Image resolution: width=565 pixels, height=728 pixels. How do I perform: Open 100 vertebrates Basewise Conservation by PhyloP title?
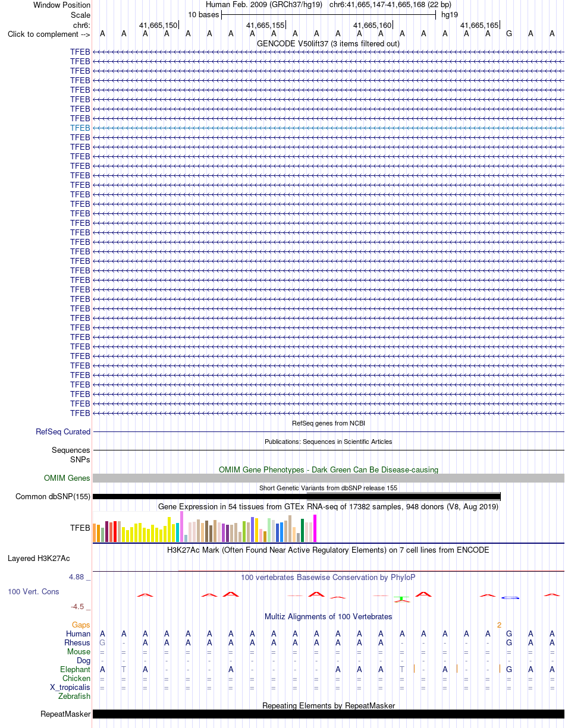[328, 578]
